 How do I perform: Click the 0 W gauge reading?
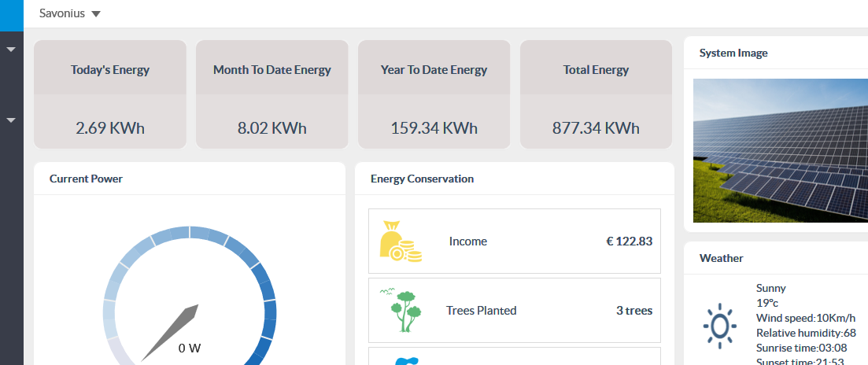(190, 348)
